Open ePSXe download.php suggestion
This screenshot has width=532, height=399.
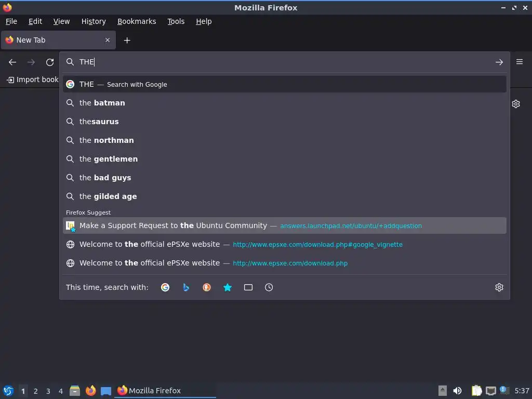coord(285,263)
